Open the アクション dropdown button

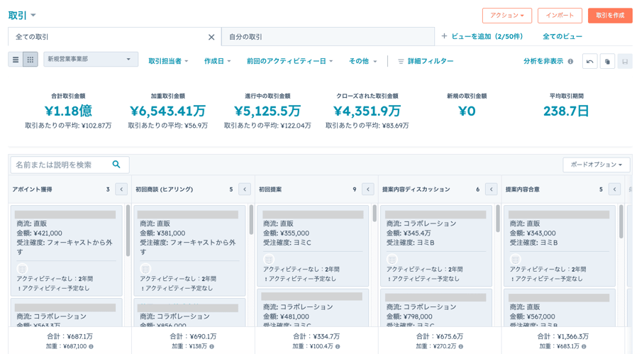pyautogui.click(x=507, y=16)
